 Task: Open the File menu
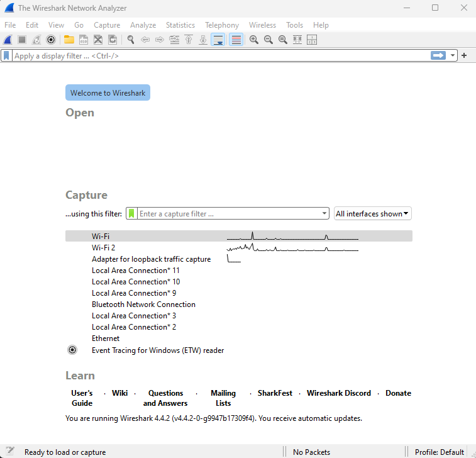tap(10, 25)
